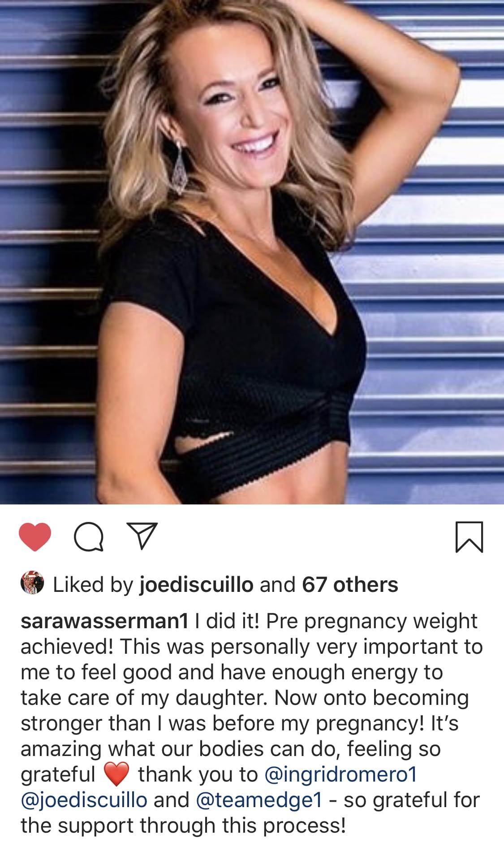Tap the 'Liked by' text label

(x=93, y=584)
